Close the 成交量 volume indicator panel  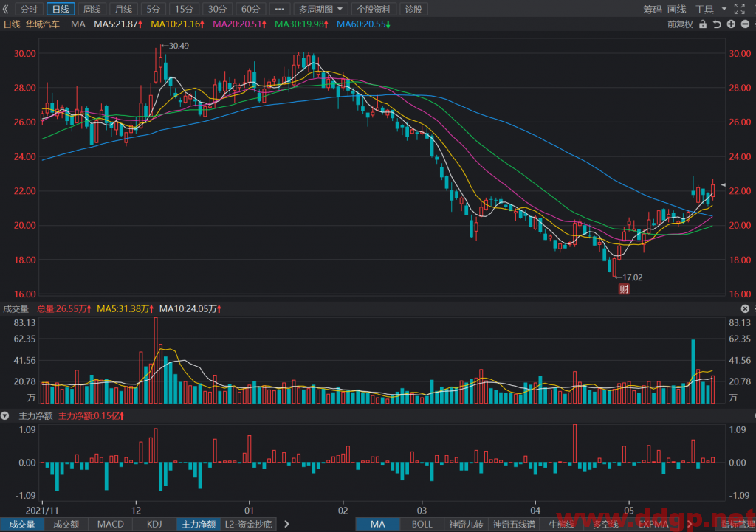click(745, 308)
